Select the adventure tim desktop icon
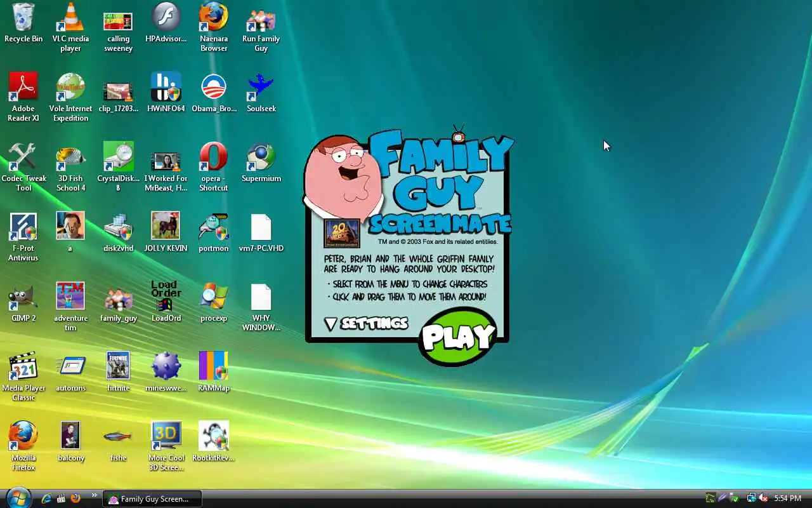 (70, 306)
